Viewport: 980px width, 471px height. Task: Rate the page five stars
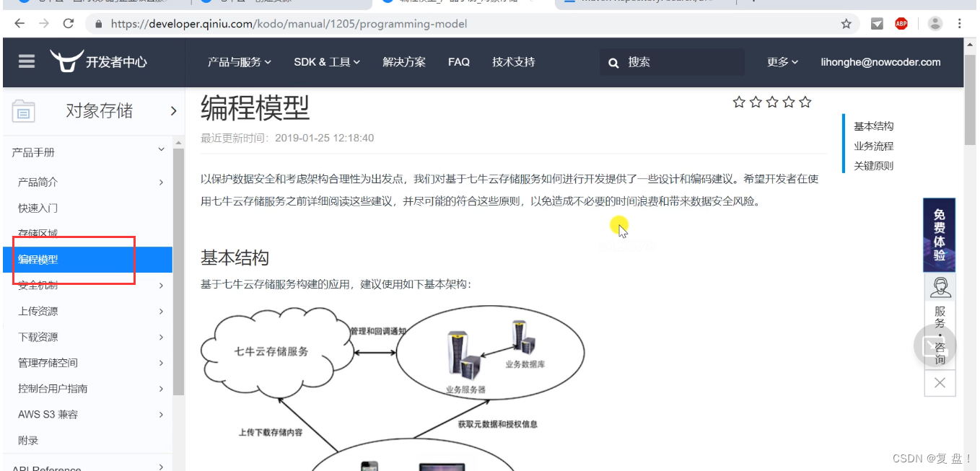(805, 102)
